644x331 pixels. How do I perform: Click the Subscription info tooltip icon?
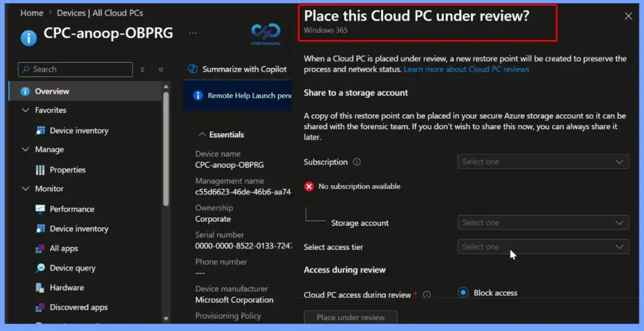click(357, 162)
